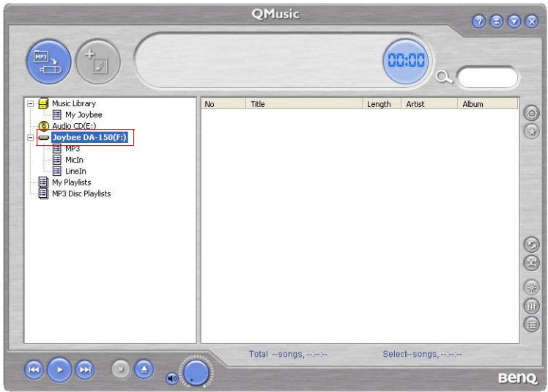Screen dimensions: 548x392
Task: Mute audio with the speaker icon
Action: 171,378
